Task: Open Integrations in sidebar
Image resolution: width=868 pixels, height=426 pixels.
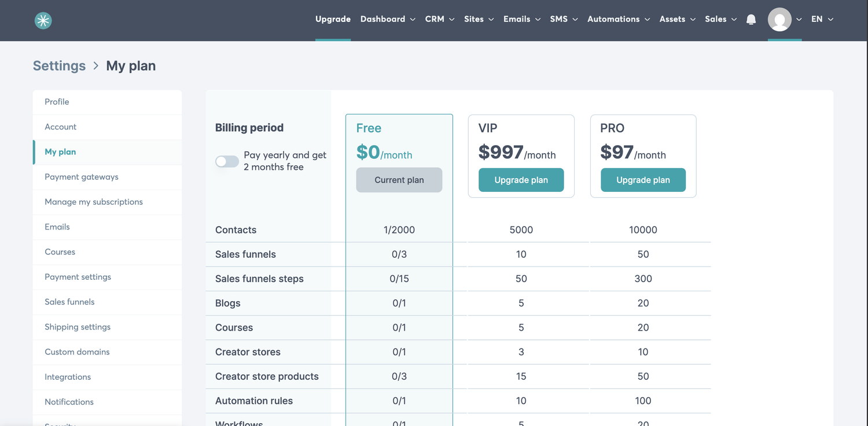Action: point(107,377)
